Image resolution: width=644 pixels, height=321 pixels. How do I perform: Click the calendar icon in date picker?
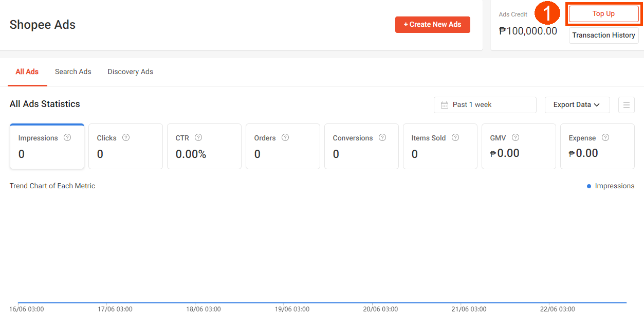(x=445, y=105)
